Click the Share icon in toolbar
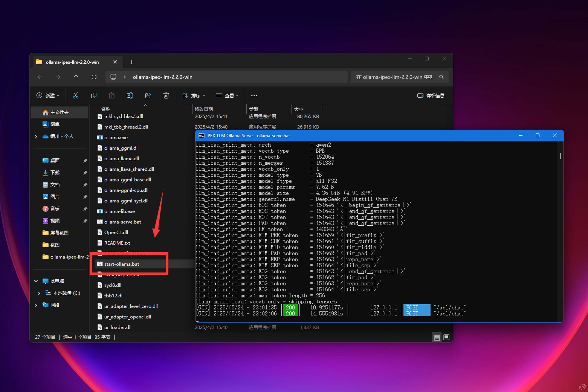588x392 pixels. pyautogui.click(x=148, y=95)
